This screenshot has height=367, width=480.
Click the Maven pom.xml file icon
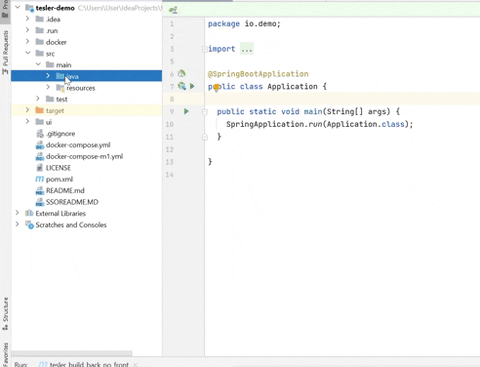[40, 179]
